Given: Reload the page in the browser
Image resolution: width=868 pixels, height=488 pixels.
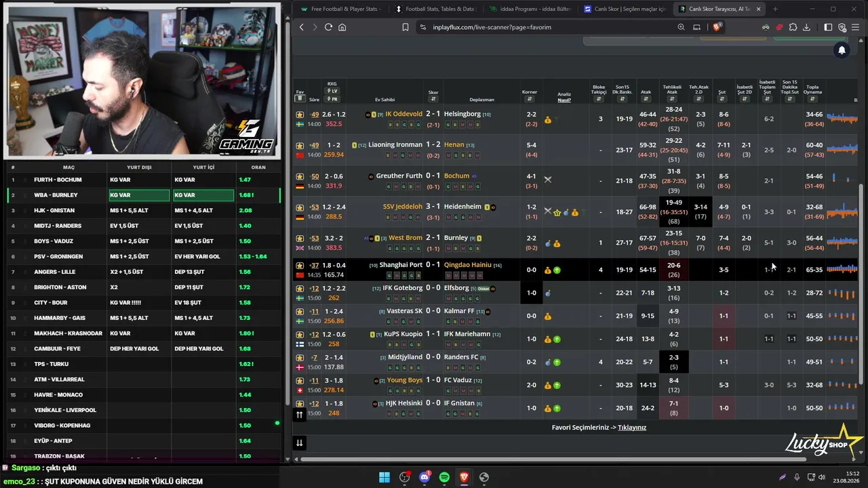Looking at the screenshot, I should click(328, 27).
